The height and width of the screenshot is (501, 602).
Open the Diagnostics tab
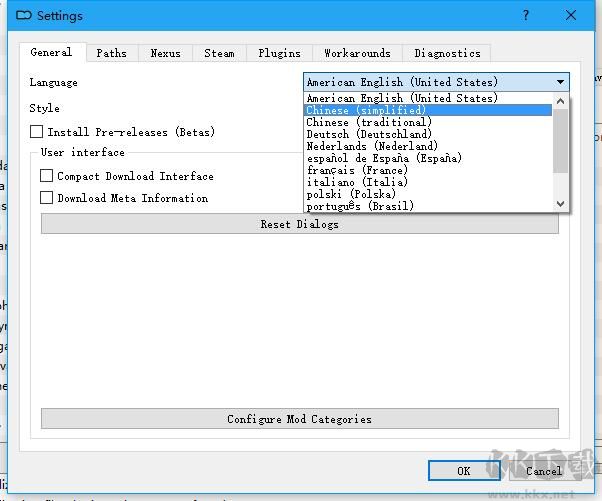point(447,53)
